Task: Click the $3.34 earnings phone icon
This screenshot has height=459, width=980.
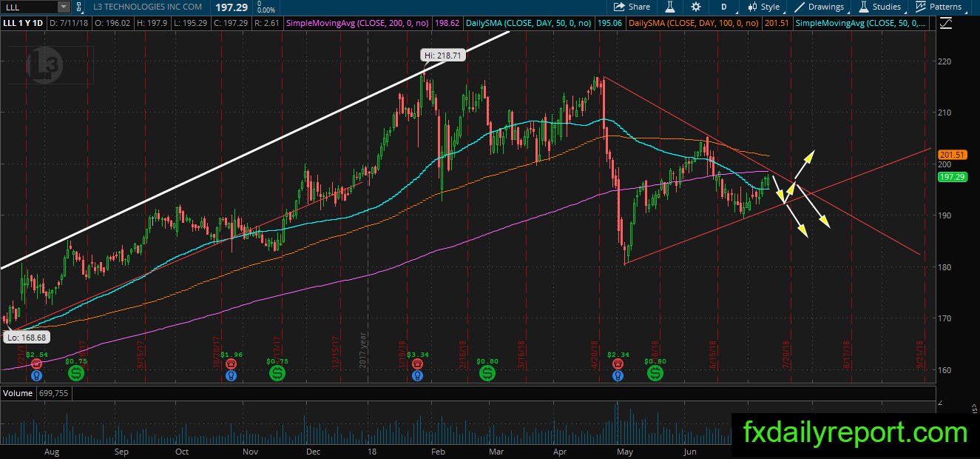Action: pos(419,364)
